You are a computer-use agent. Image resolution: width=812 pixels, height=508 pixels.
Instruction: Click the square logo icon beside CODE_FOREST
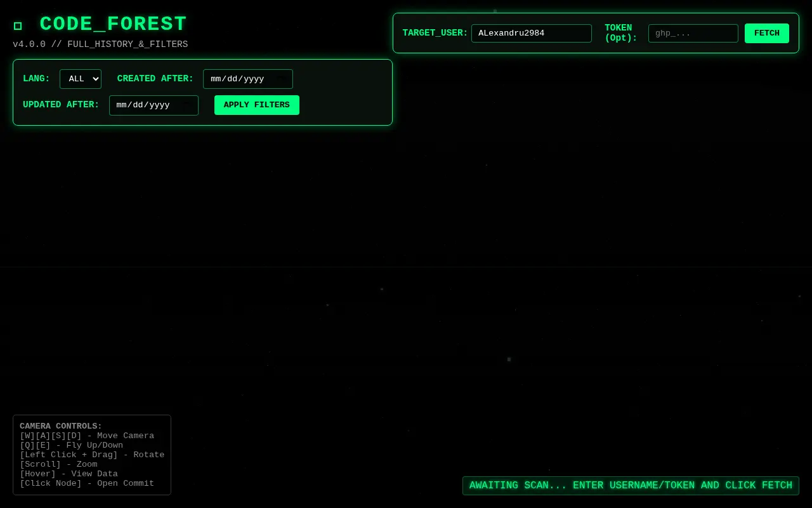click(18, 25)
